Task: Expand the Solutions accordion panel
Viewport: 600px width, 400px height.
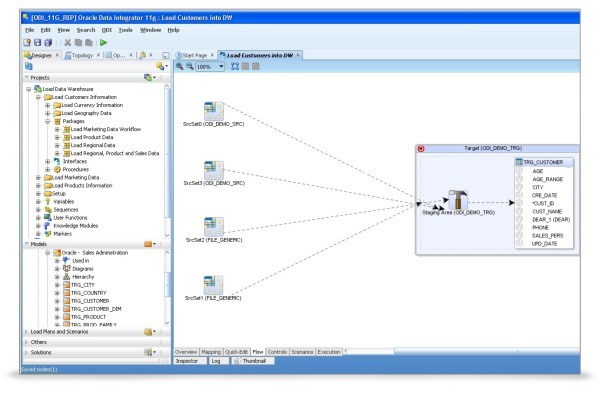Action: (40, 352)
